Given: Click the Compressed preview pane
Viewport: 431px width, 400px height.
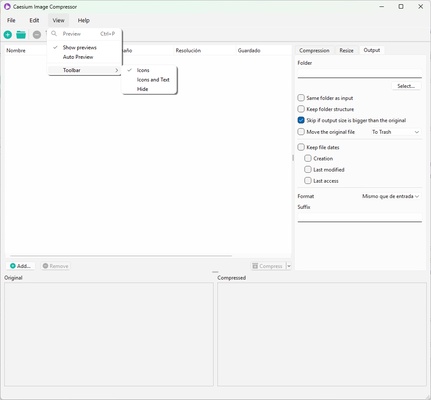Looking at the screenshot, I should tap(322, 334).
